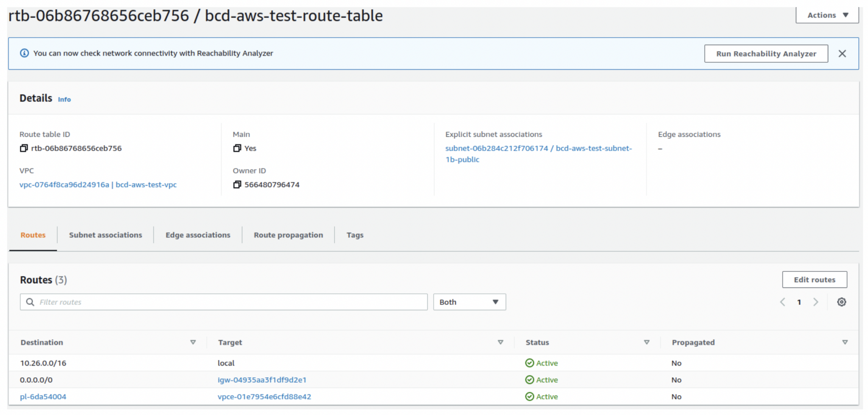Copy the Main attribute value
The height and width of the screenshot is (415, 868).
[x=237, y=148]
